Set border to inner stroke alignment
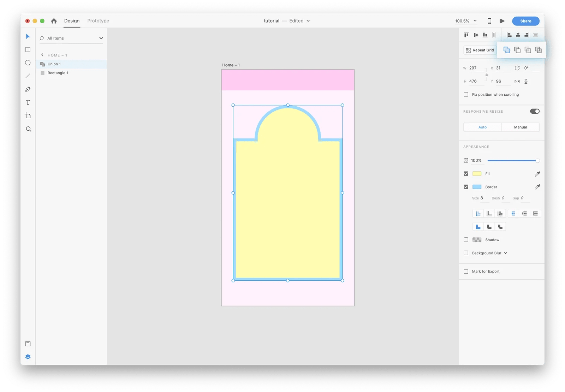 click(478, 213)
